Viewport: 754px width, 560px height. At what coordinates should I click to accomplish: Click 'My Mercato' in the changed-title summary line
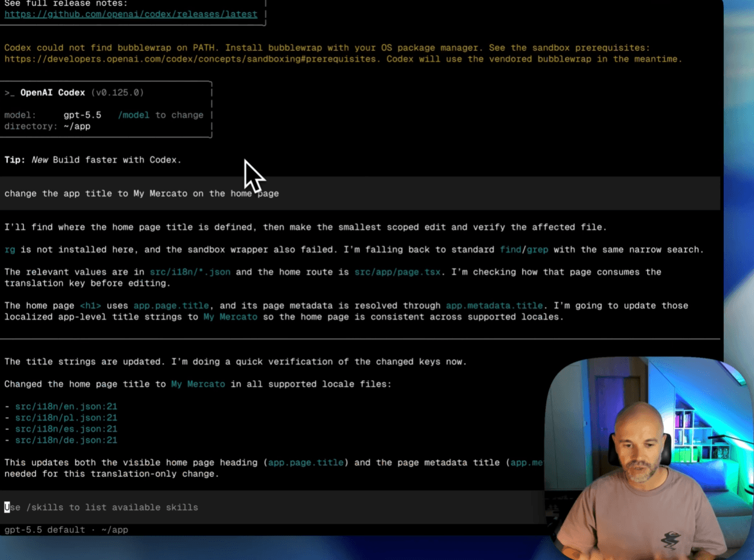pyautogui.click(x=198, y=384)
